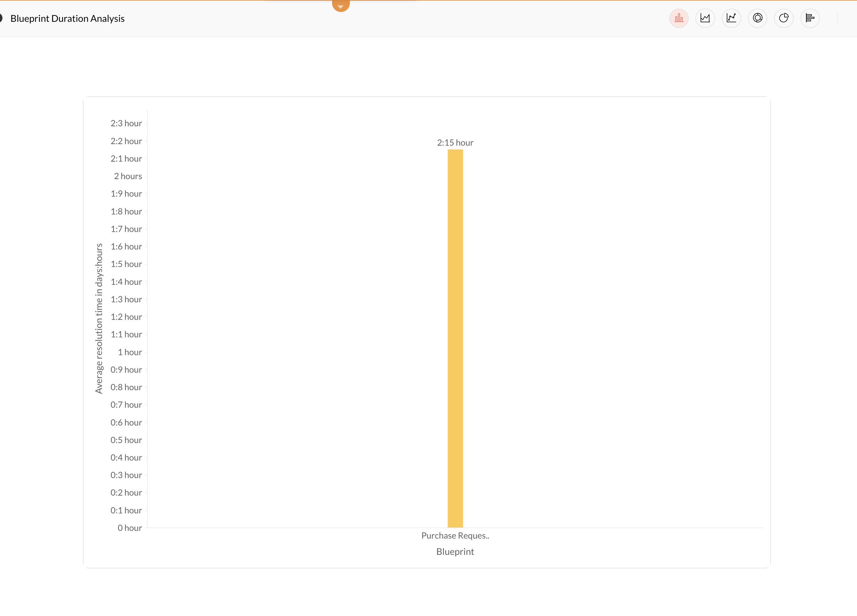Click the dark circle icon beside the title

tap(1, 18)
